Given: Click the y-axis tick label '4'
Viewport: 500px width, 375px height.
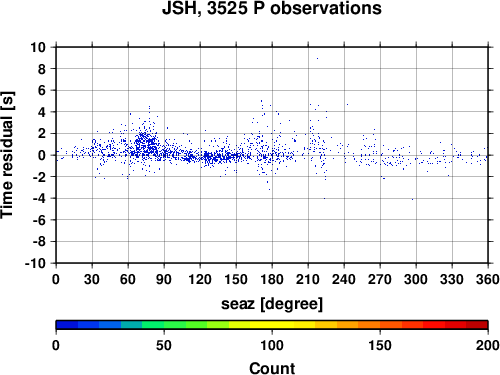Looking at the screenshot, I should point(41,112).
